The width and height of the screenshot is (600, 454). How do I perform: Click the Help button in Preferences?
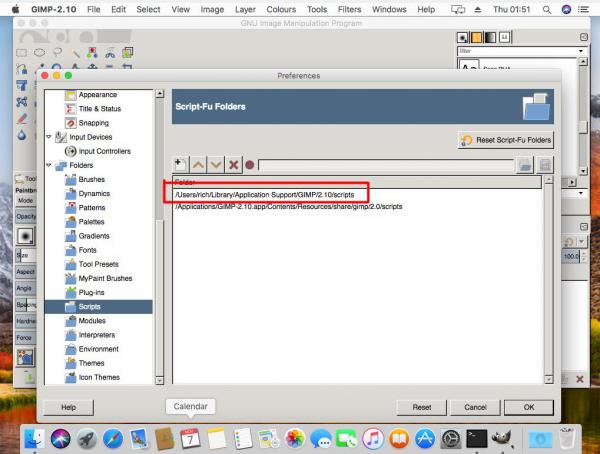tap(68, 407)
